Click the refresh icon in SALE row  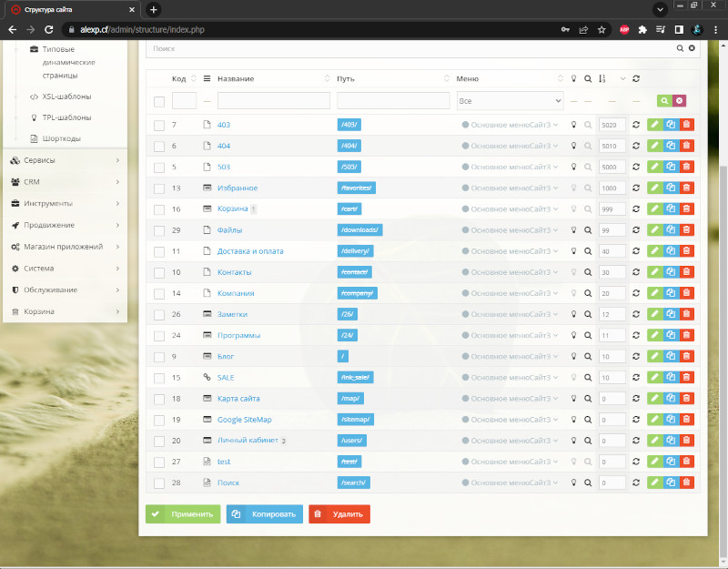tap(636, 378)
